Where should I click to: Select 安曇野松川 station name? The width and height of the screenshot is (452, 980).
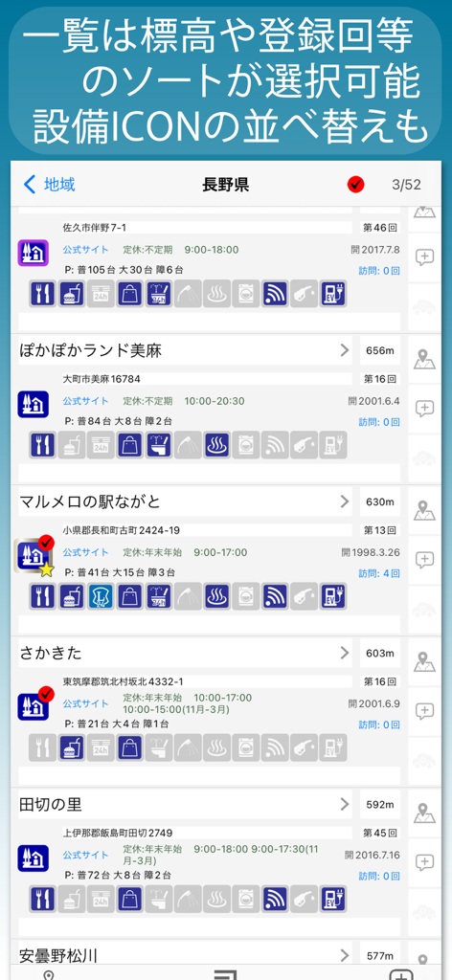pyautogui.click(x=58, y=956)
